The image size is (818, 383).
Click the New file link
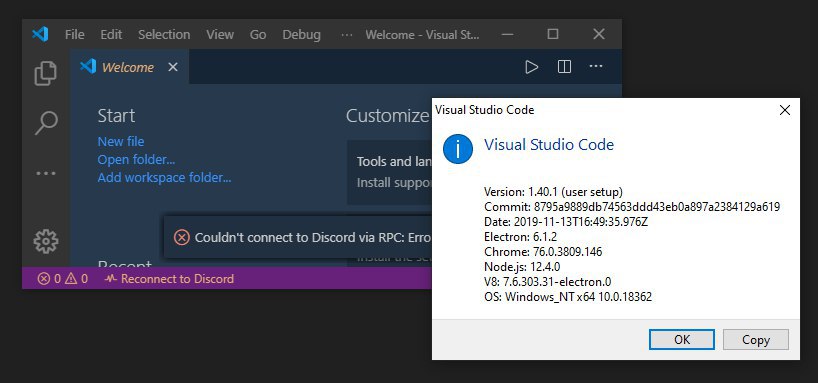121,141
